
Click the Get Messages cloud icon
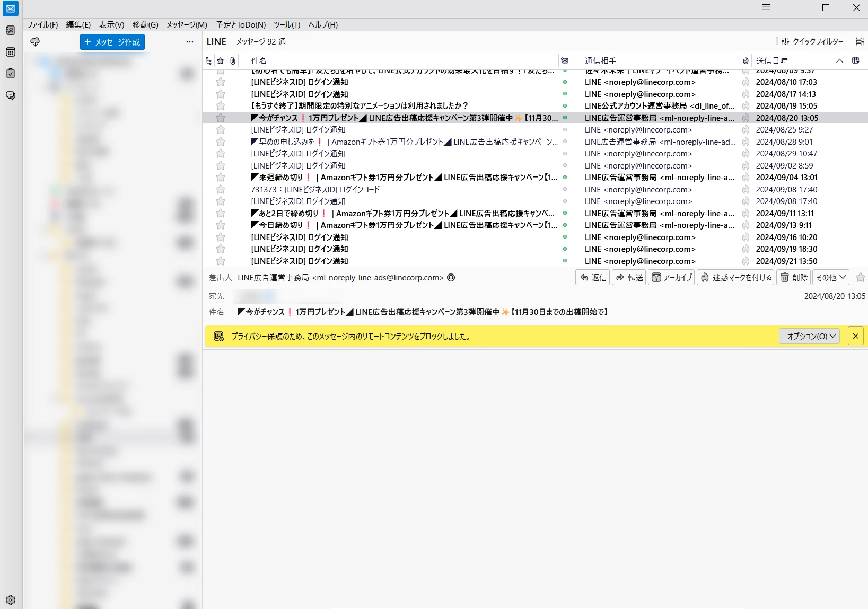35,42
